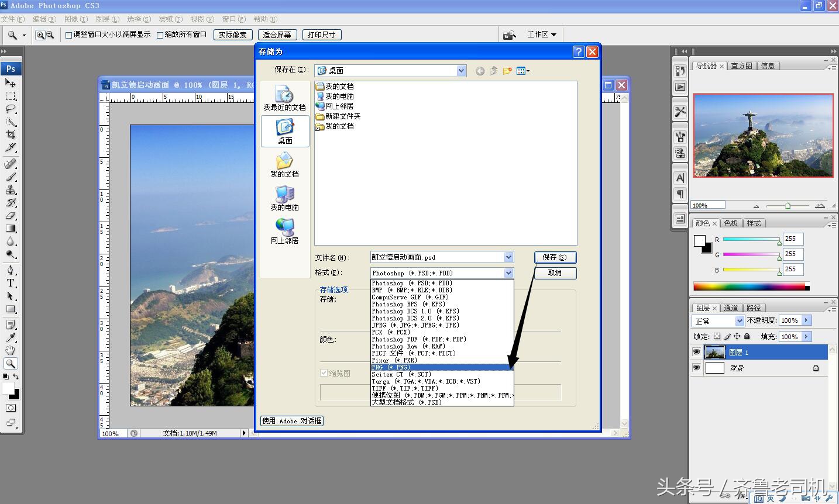Screen dimensions: 839x504
Task: Select the Crop tool
Action: tap(11, 134)
